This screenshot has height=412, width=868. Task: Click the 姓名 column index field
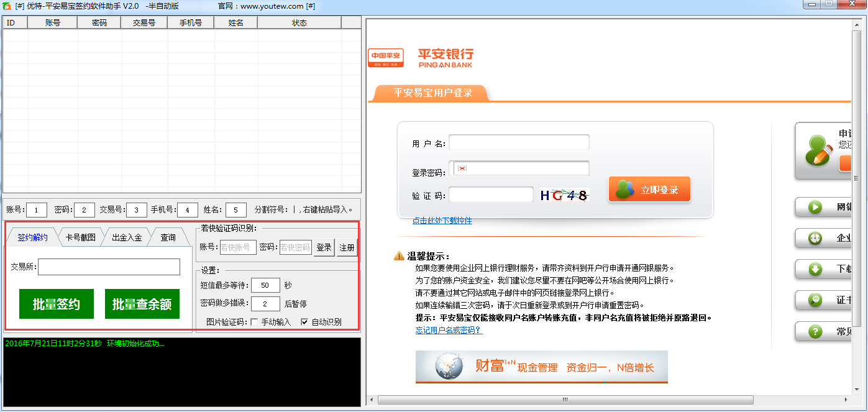(x=236, y=210)
